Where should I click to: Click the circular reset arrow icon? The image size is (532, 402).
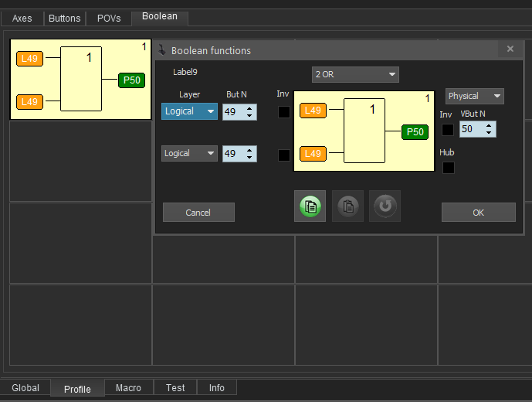tap(385, 206)
